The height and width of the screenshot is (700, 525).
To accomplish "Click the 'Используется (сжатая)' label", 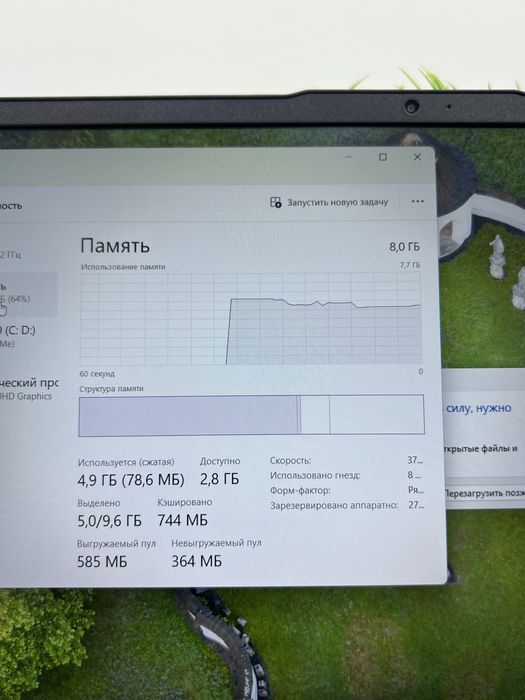I will (126, 462).
